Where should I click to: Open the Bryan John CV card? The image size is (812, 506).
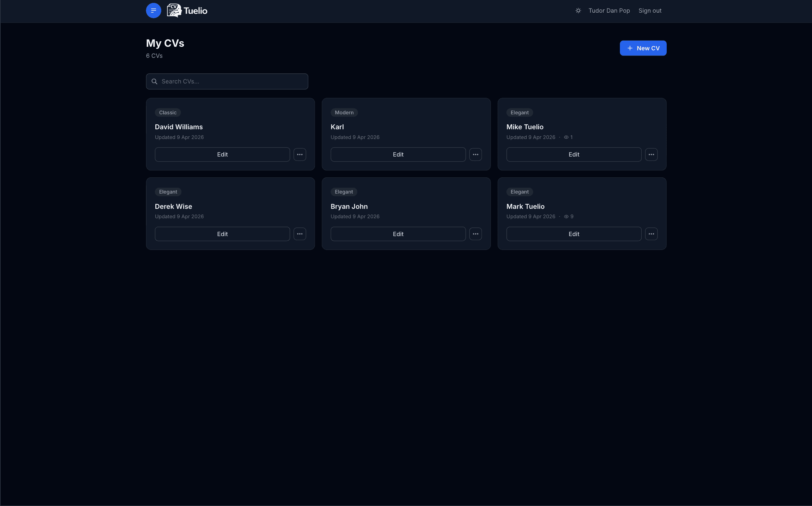click(x=406, y=207)
